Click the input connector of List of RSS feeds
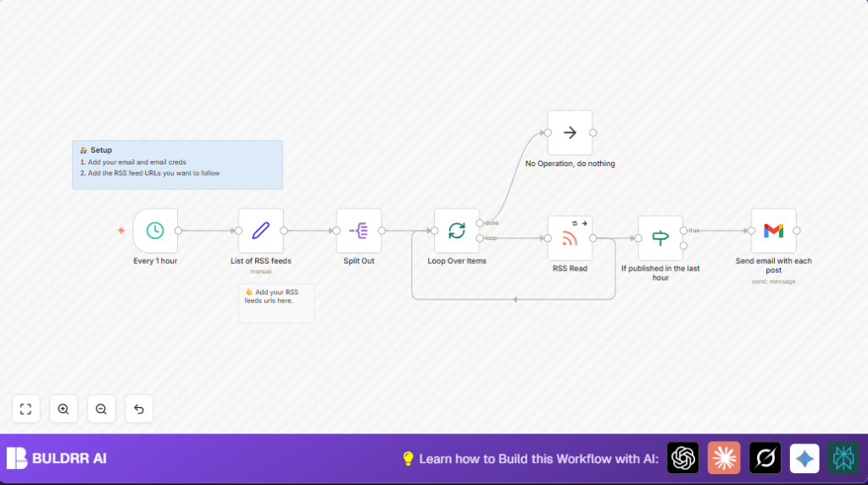868x485 pixels. click(x=238, y=231)
